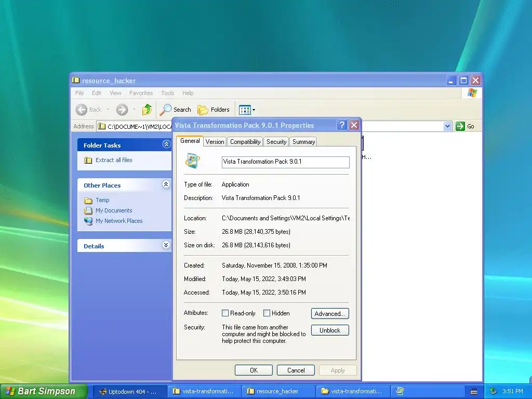Screen dimensions: 532x399
Task: Expand the Details panel
Action: pos(166,245)
